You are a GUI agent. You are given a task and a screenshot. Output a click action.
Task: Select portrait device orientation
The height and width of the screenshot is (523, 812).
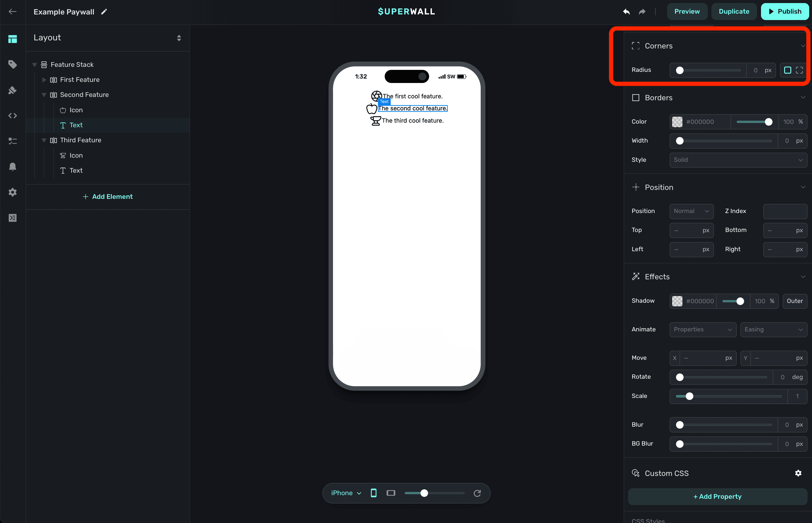point(373,493)
